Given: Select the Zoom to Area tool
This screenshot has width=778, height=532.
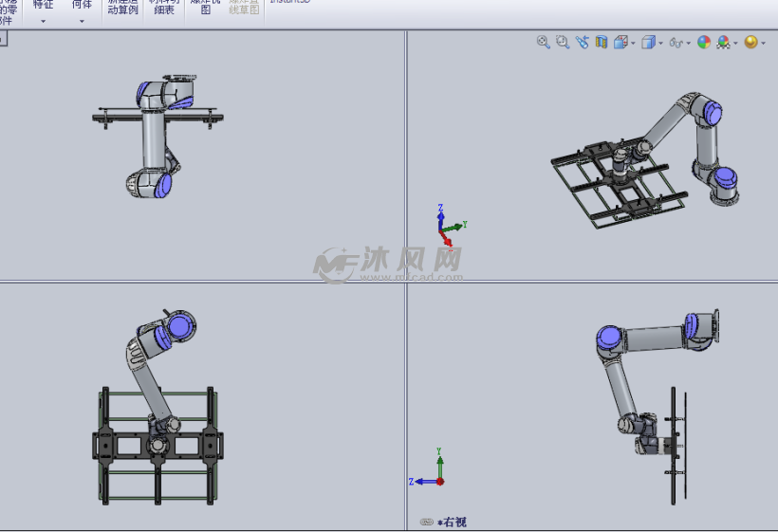Looking at the screenshot, I should click(563, 42).
